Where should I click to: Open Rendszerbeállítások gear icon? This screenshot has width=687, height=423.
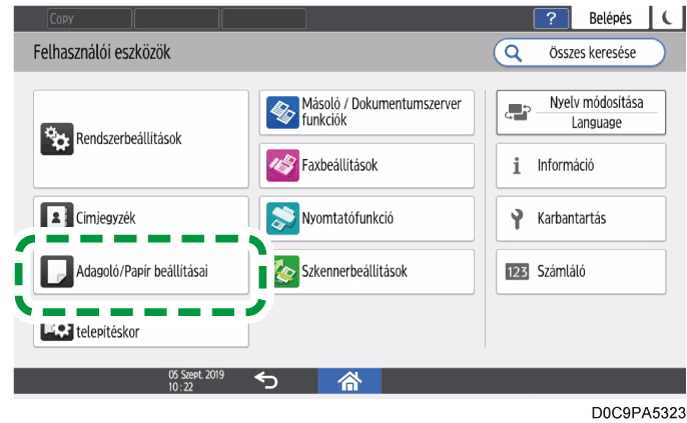pos(57,139)
